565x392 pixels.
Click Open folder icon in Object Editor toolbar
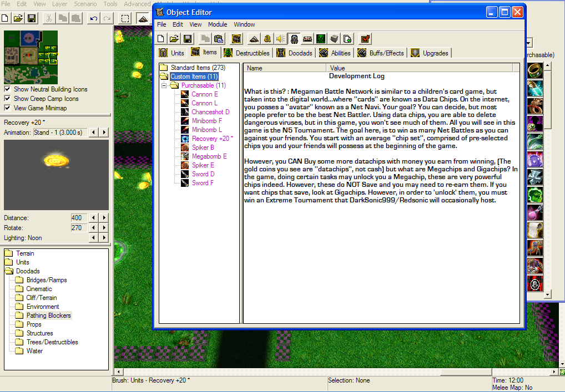174,39
